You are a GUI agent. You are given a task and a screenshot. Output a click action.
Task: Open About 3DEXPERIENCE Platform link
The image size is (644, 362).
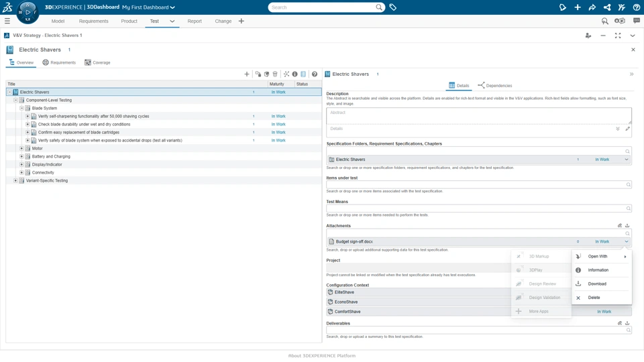coord(322,356)
